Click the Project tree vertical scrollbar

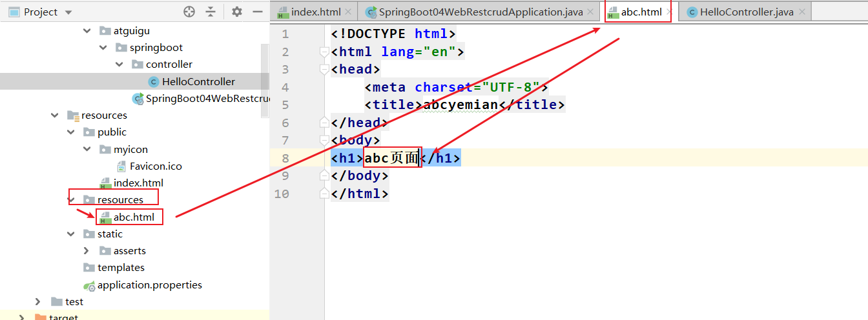point(264,81)
